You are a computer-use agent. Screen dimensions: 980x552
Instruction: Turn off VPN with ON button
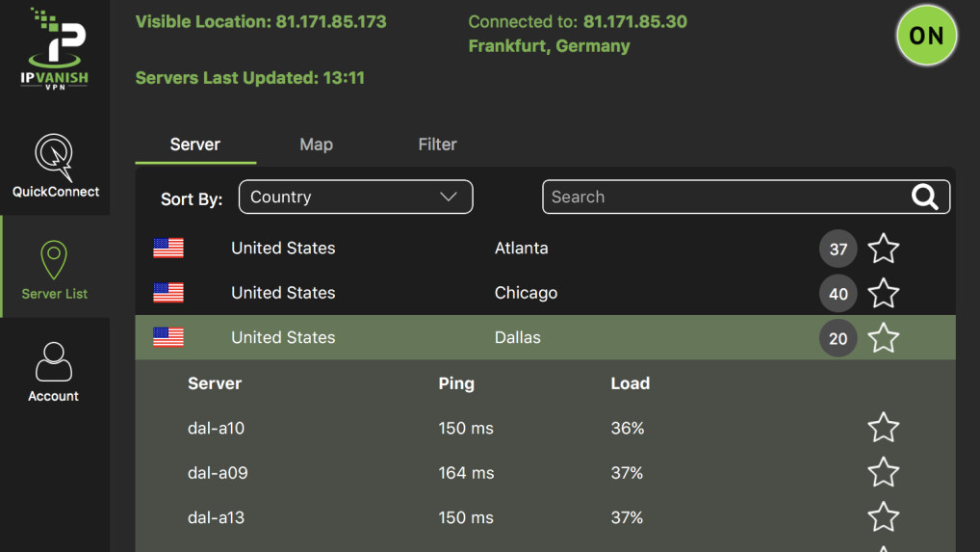click(926, 36)
